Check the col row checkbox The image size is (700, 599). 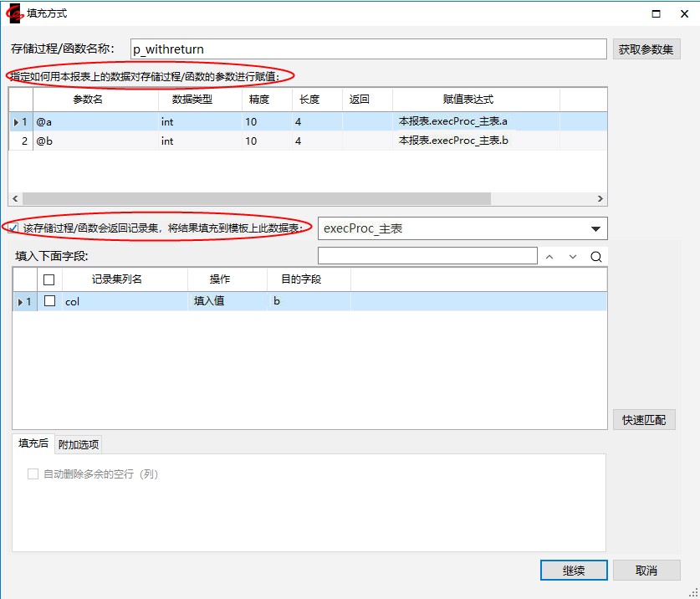(49, 301)
